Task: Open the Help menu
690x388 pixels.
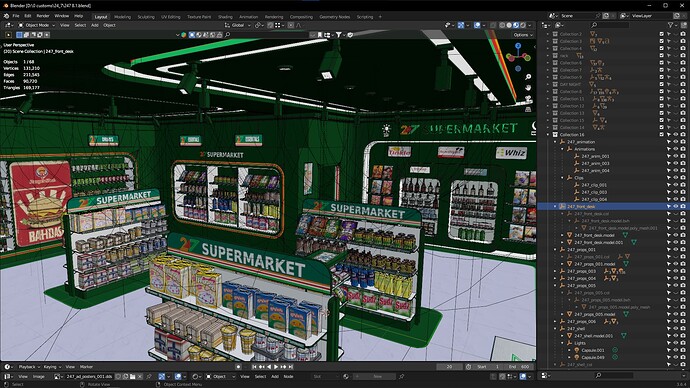Action: click(x=78, y=16)
